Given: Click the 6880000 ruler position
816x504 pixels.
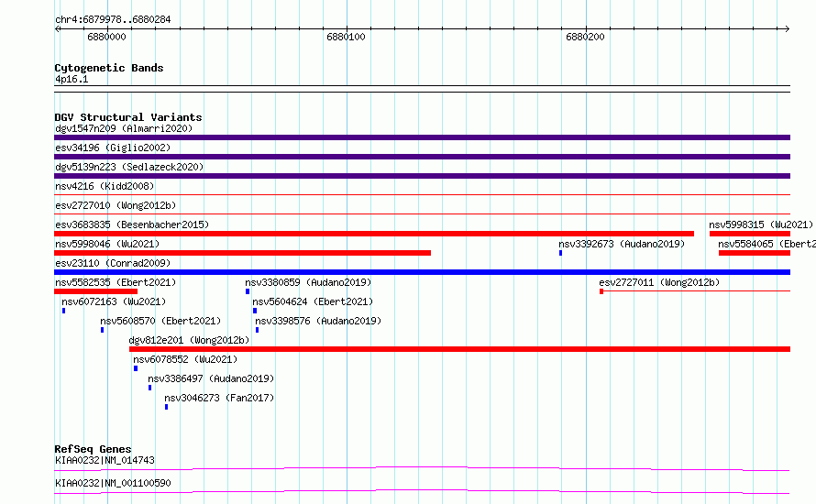Looking at the screenshot, I should (106, 37).
